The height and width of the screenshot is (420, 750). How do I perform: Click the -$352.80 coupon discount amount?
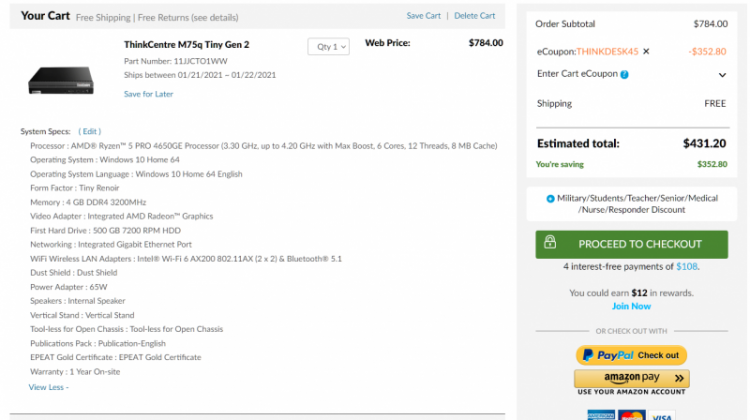point(707,51)
